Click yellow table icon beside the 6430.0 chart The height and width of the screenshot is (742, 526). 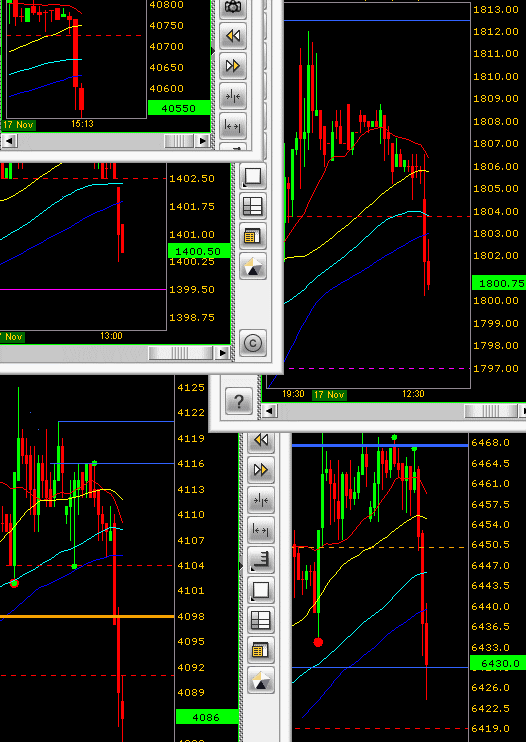261,650
